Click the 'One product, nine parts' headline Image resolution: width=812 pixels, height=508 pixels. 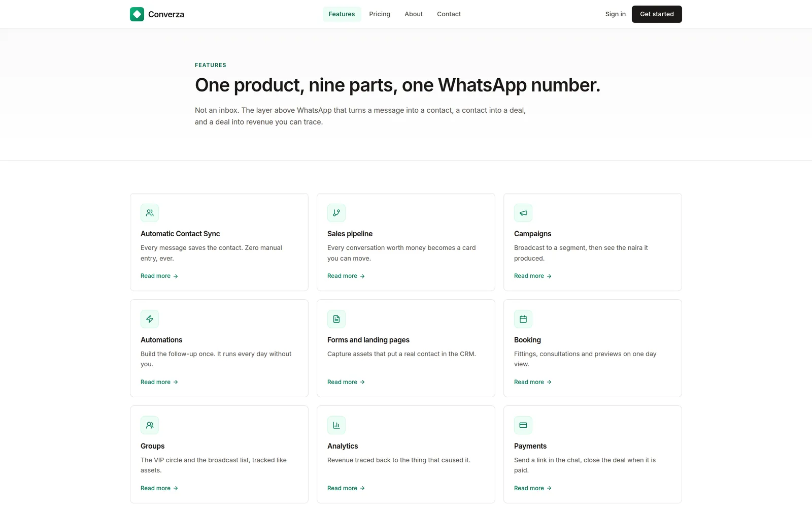[397, 85]
